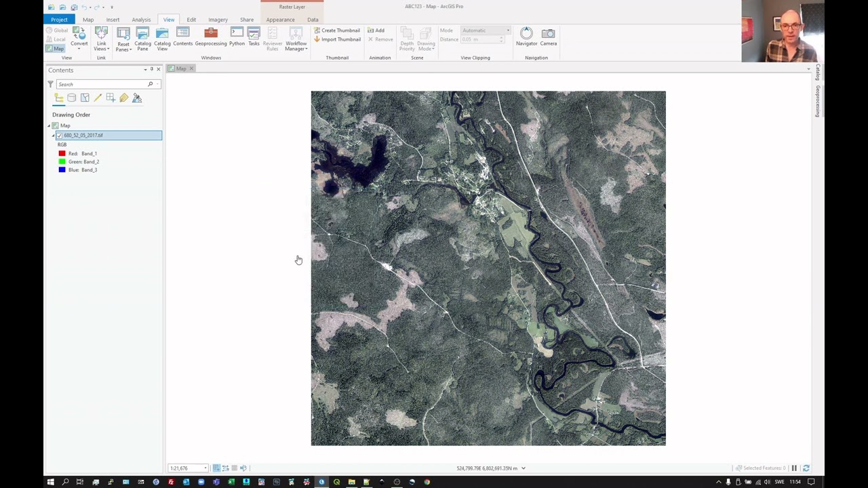This screenshot has height=488, width=868.
Task: Click the aerial image in the map view
Action: [488, 268]
